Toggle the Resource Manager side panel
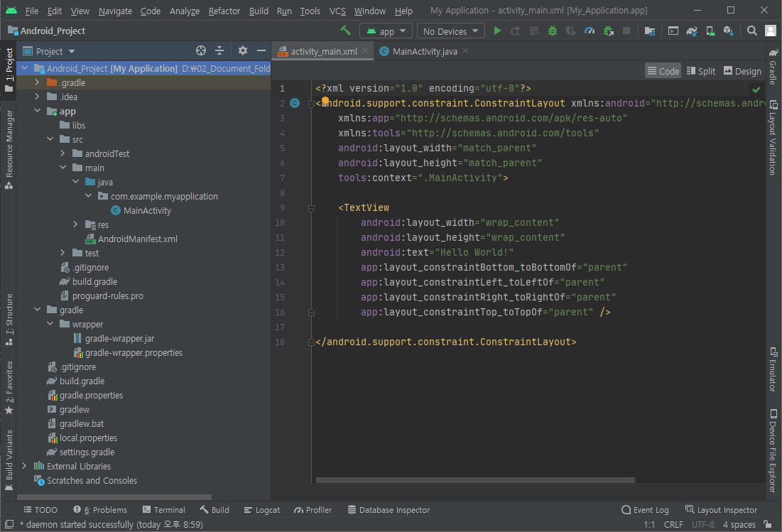The image size is (782, 532). (x=9, y=150)
